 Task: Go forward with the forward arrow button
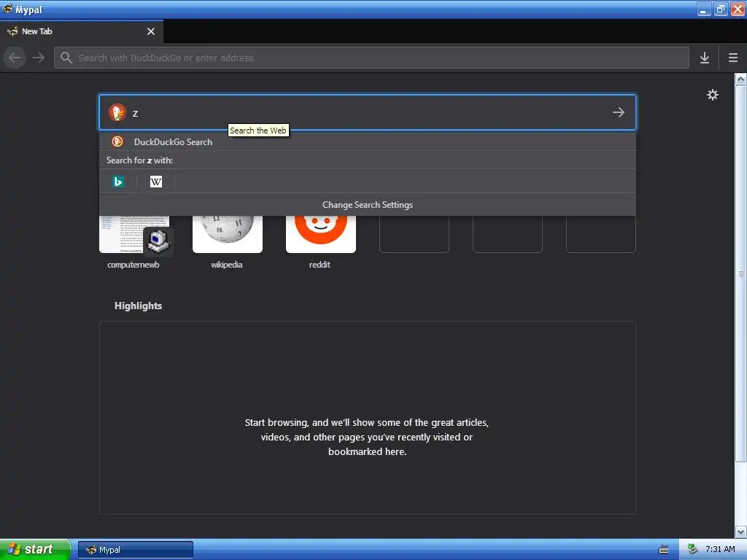tap(39, 58)
